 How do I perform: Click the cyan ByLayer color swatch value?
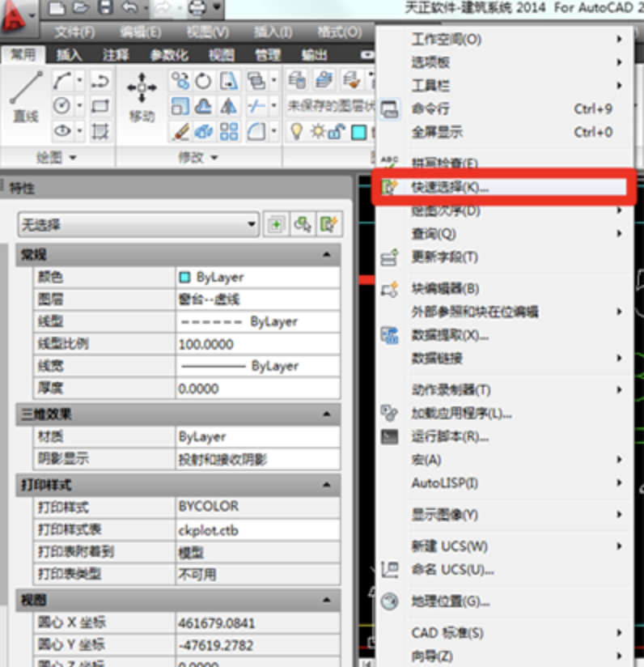point(184,278)
